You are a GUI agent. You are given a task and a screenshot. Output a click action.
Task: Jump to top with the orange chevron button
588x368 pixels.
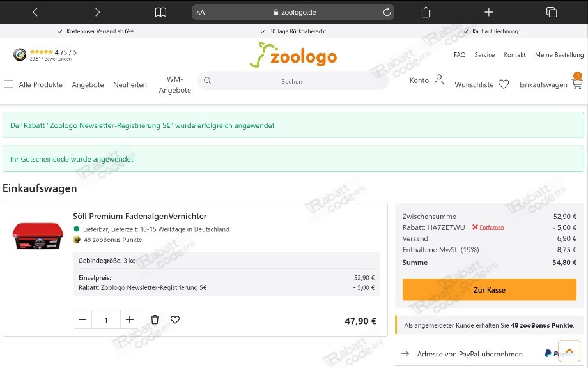point(569,351)
